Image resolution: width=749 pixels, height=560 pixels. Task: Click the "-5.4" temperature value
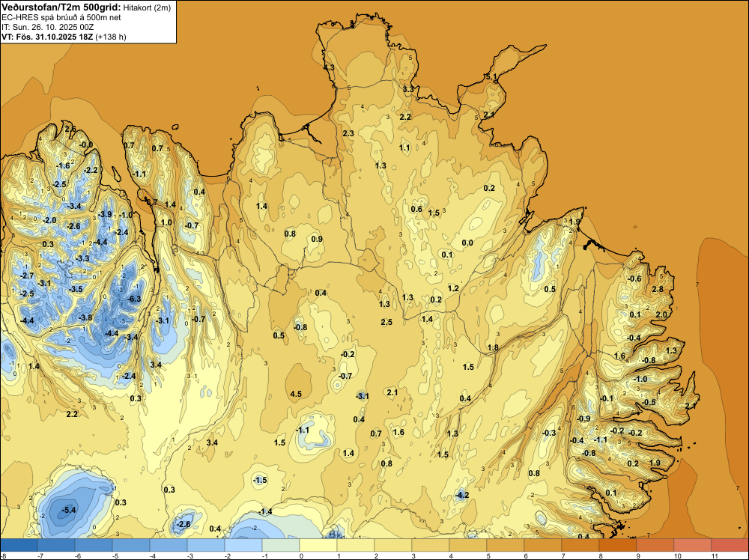point(69,511)
